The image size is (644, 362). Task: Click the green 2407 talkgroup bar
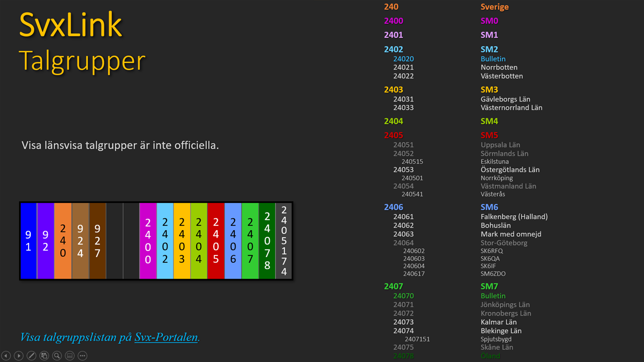click(x=250, y=241)
